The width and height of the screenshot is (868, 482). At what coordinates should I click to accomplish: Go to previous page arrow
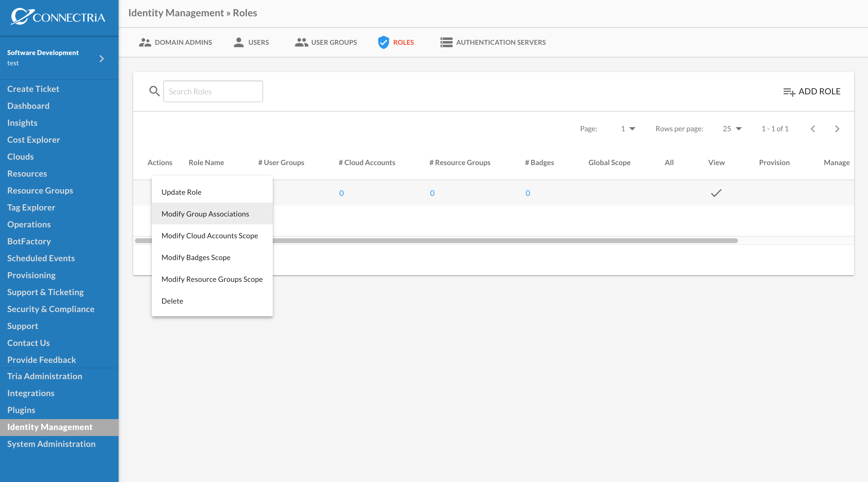(813, 129)
